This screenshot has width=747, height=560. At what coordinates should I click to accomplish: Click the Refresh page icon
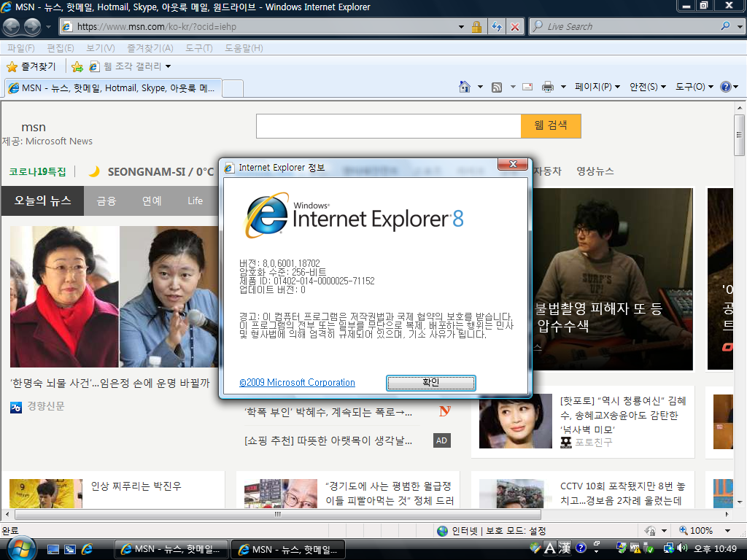coord(496,27)
